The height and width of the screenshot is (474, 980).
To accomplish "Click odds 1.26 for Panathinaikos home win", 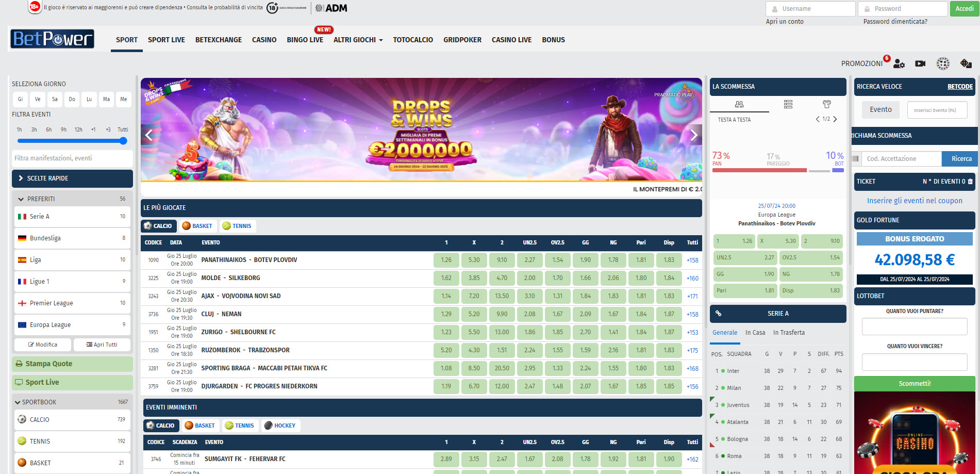I will [x=446, y=260].
